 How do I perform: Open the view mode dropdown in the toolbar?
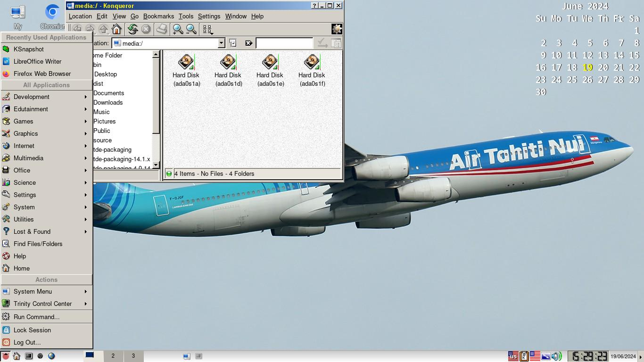(x=208, y=30)
